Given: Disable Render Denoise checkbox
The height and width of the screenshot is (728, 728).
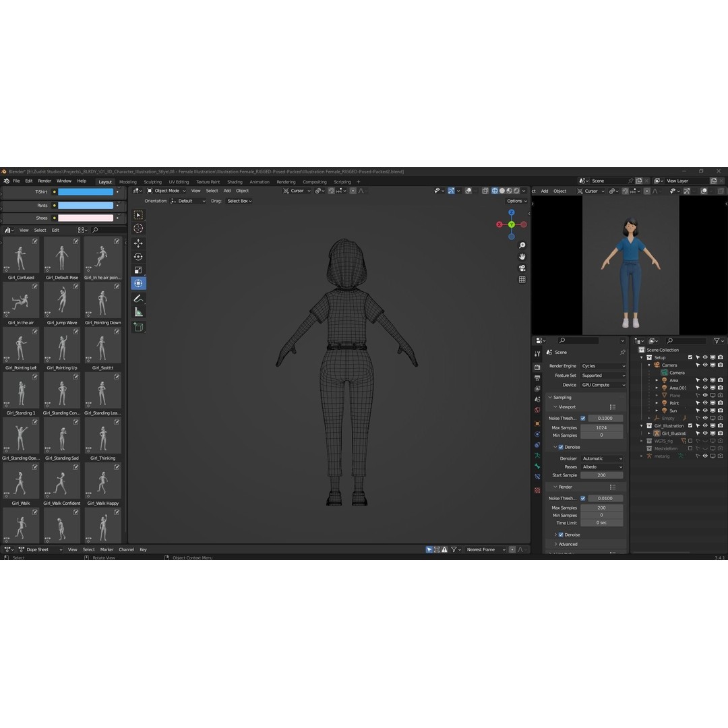Looking at the screenshot, I should coord(561,535).
